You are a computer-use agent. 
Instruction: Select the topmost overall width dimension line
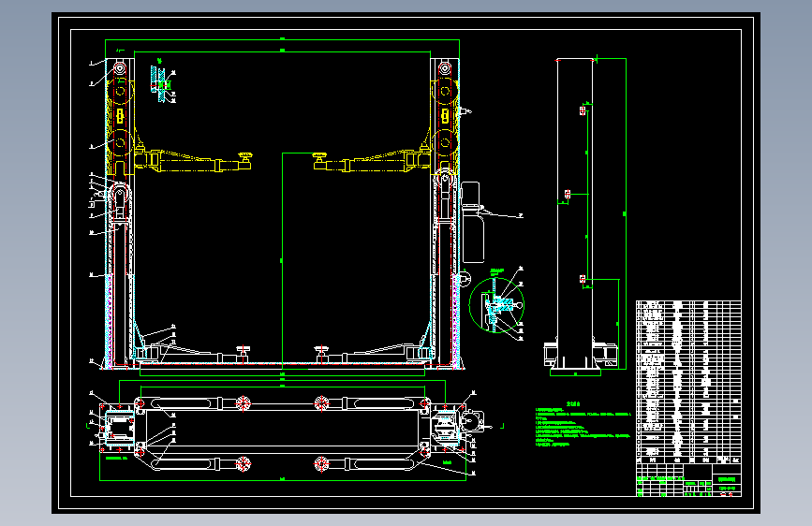click(282, 39)
